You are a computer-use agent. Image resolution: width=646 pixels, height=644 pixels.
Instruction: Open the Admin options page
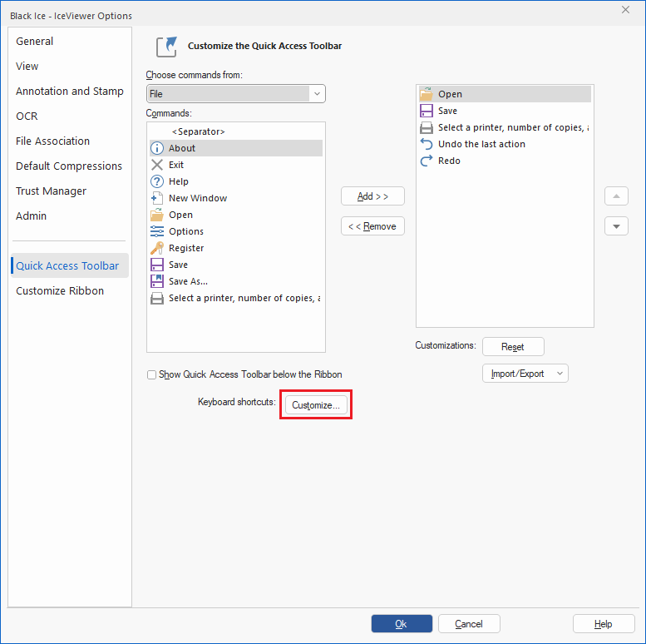tap(32, 216)
